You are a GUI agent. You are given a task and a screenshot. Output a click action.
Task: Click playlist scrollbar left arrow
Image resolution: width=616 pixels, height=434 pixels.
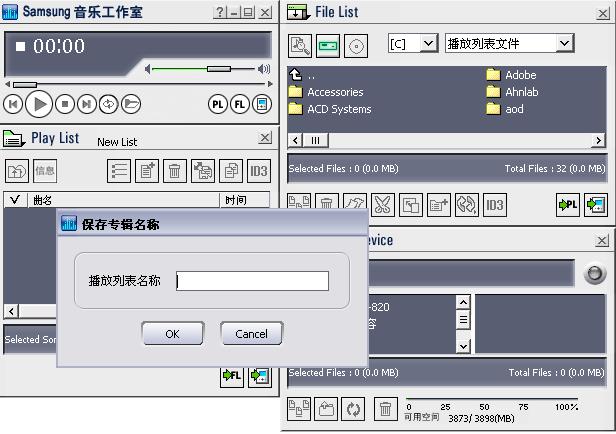pos(11,311)
